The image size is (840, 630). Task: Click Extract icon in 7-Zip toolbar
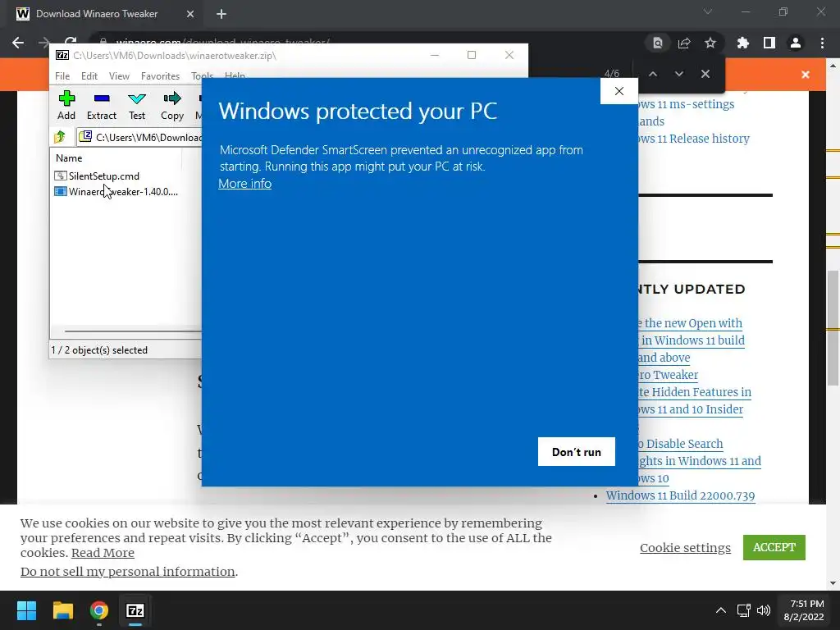pyautogui.click(x=101, y=105)
